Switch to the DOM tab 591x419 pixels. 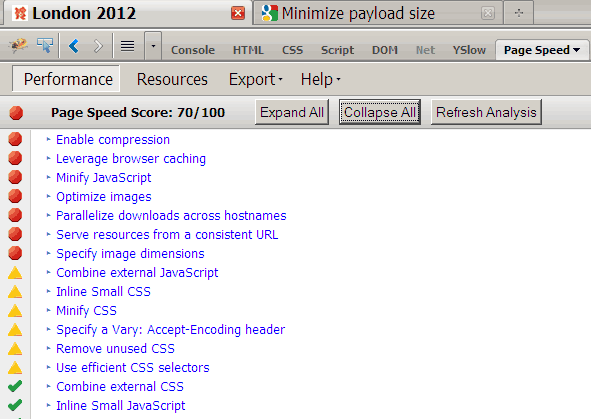(x=385, y=50)
